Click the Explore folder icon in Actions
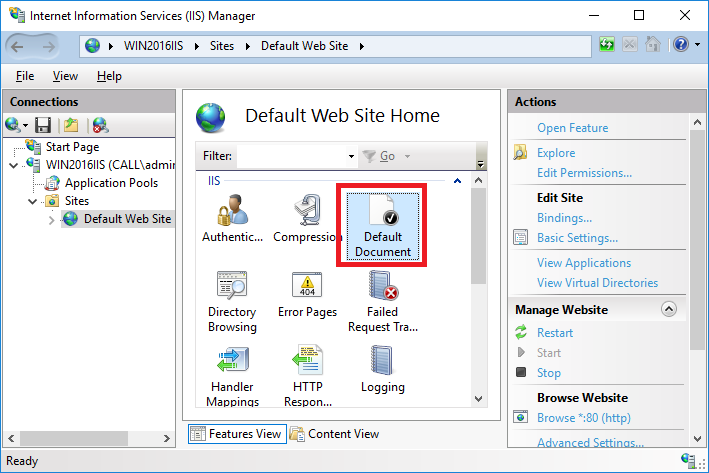 pos(520,153)
